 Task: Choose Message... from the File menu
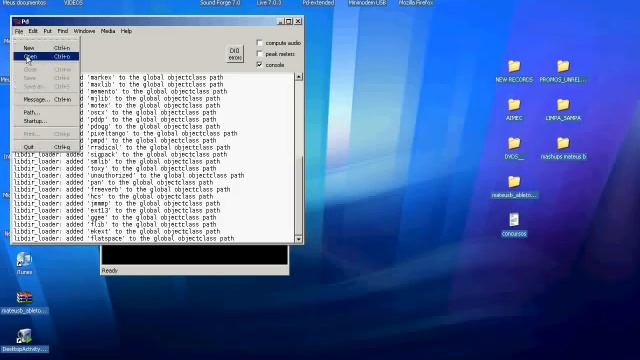point(46,99)
